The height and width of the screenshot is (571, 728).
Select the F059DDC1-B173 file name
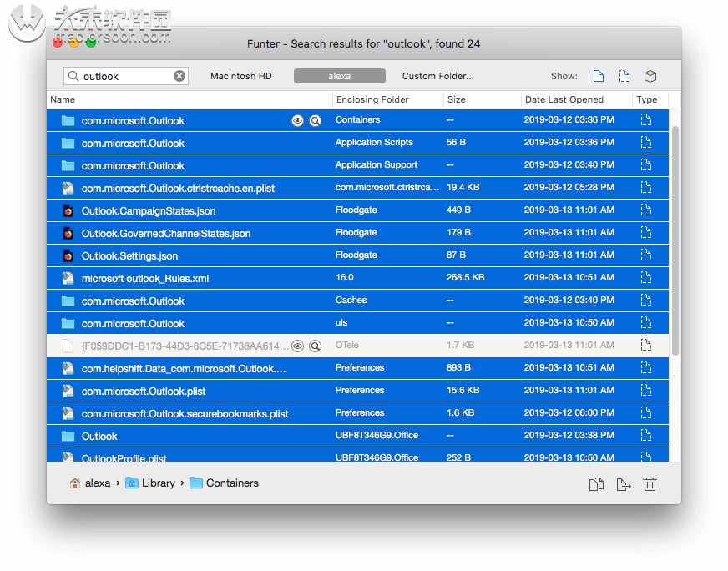point(185,346)
